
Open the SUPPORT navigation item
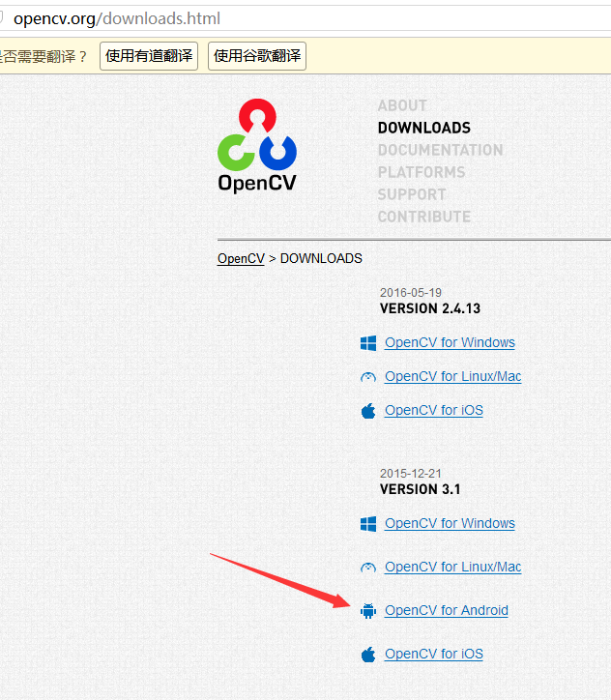412,194
